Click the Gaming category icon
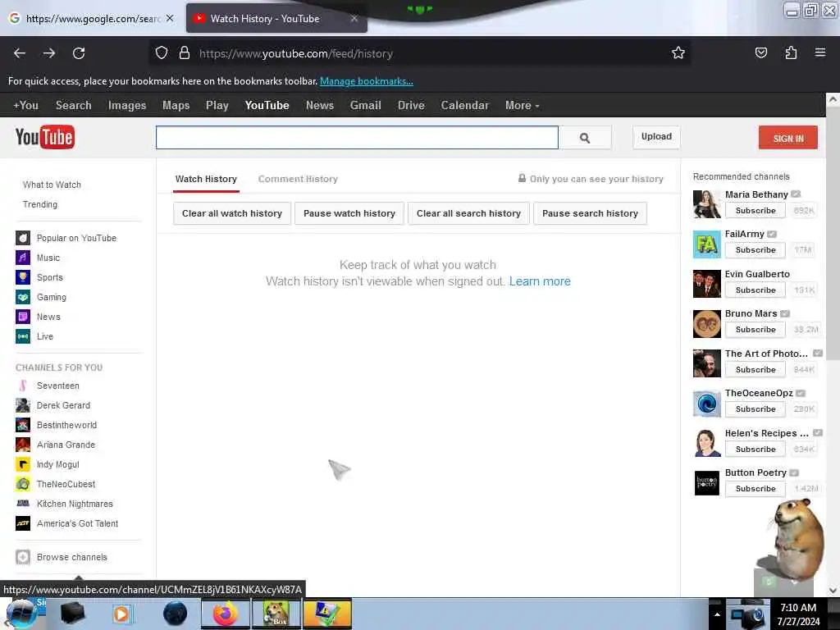 (22, 297)
